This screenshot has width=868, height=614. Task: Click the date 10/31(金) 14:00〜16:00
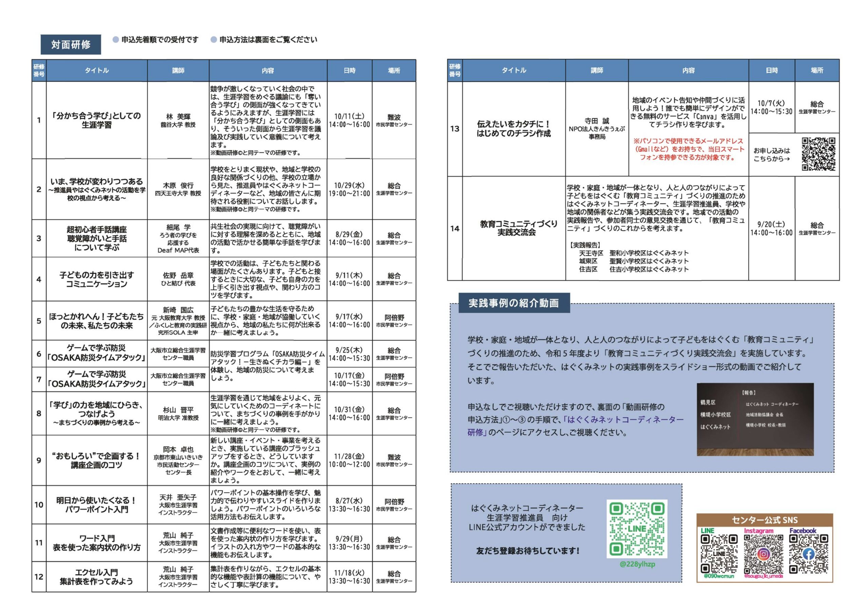349,414
